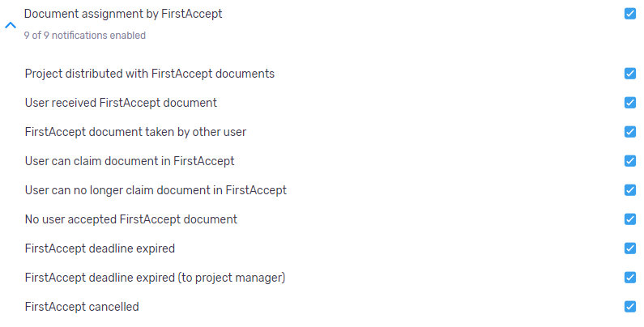Collapse the Document assignment by FirstAccept section
This screenshot has height=327, width=644.
pos(10,25)
